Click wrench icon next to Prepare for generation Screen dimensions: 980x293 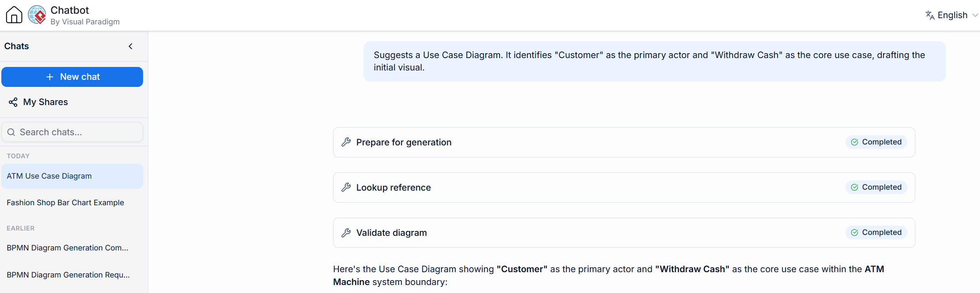[x=346, y=142]
